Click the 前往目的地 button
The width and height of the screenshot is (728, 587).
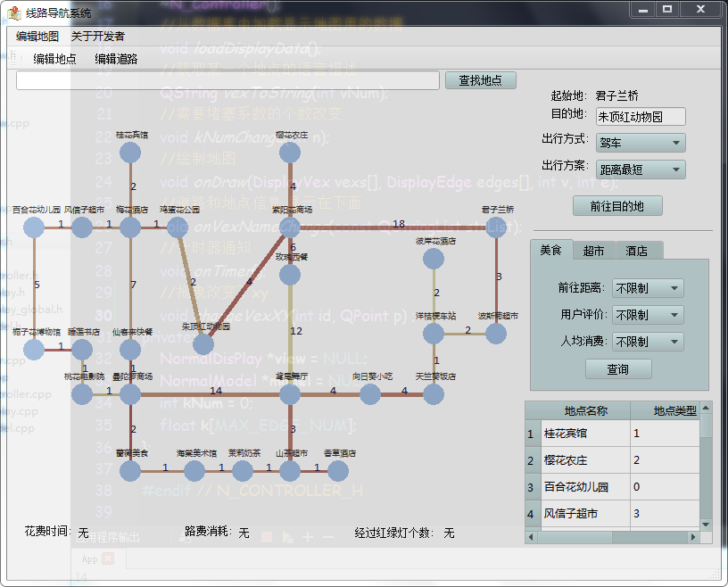click(617, 206)
